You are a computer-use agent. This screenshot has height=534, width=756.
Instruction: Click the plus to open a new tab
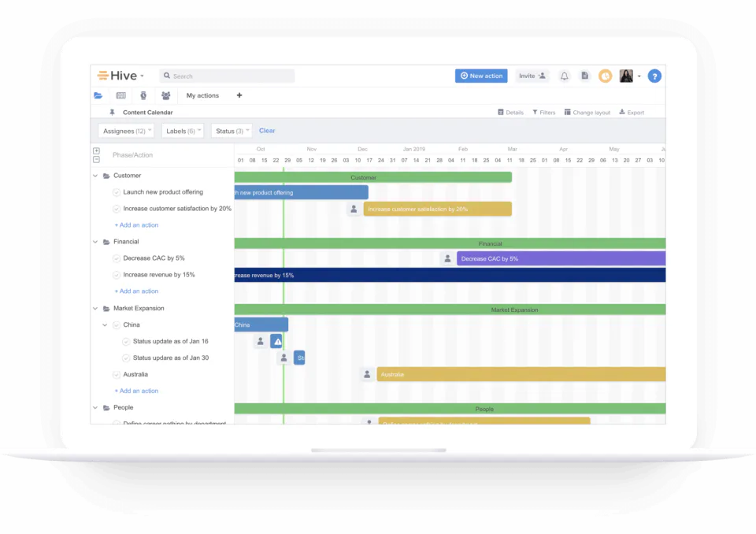(239, 95)
